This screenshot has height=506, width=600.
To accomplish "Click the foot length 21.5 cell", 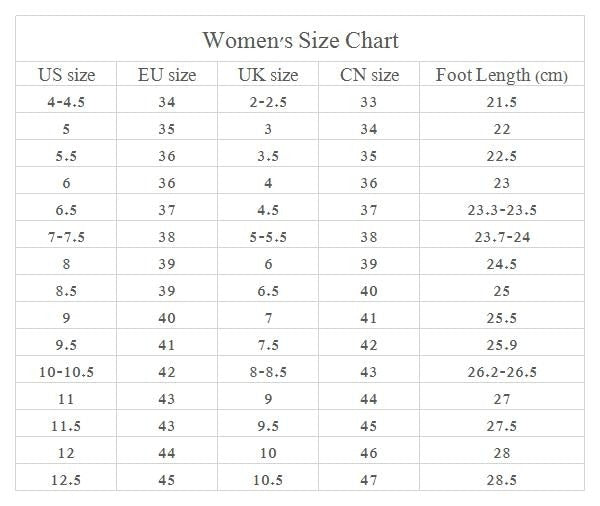I will pos(502,102).
